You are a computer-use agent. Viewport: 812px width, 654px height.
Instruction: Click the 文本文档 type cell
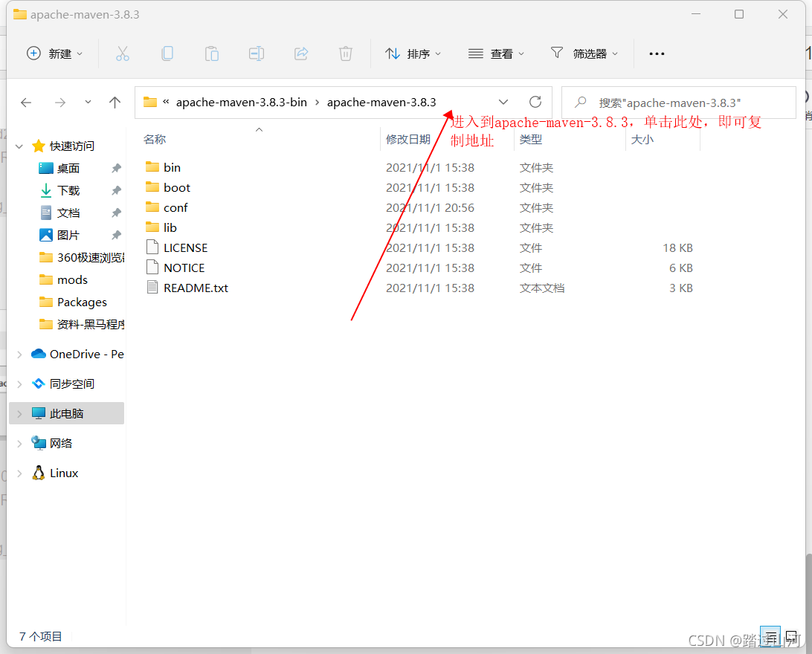coord(541,288)
